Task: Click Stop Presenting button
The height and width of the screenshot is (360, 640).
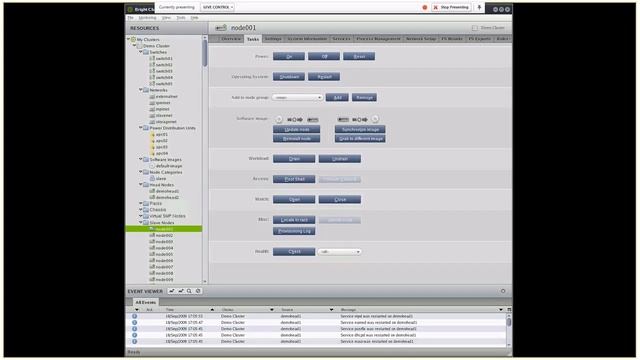Action: [451, 7]
